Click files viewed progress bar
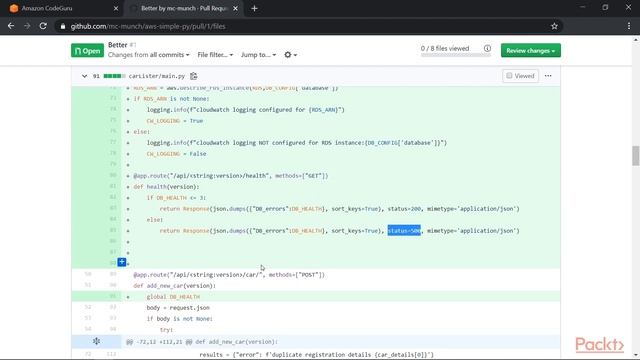Image resolution: width=640 pixels, height=360 pixels. click(x=456, y=55)
